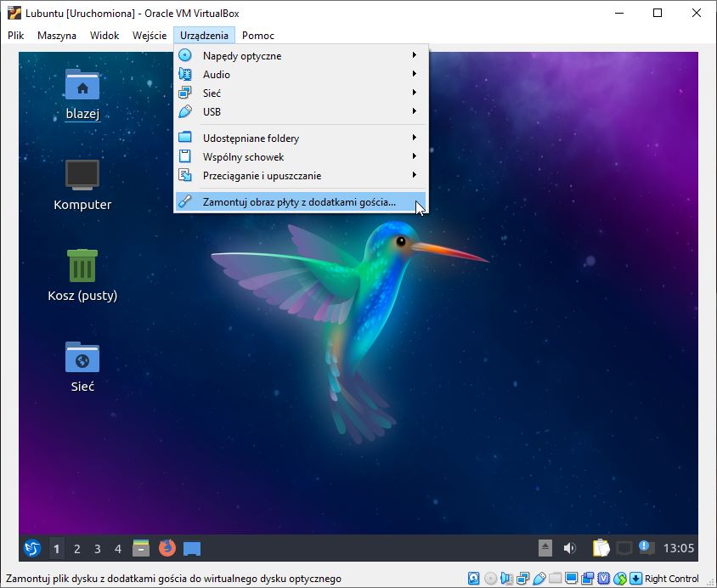Open Firefox from the Lubuntu panel
The height and width of the screenshot is (588, 717).
pyautogui.click(x=167, y=548)
